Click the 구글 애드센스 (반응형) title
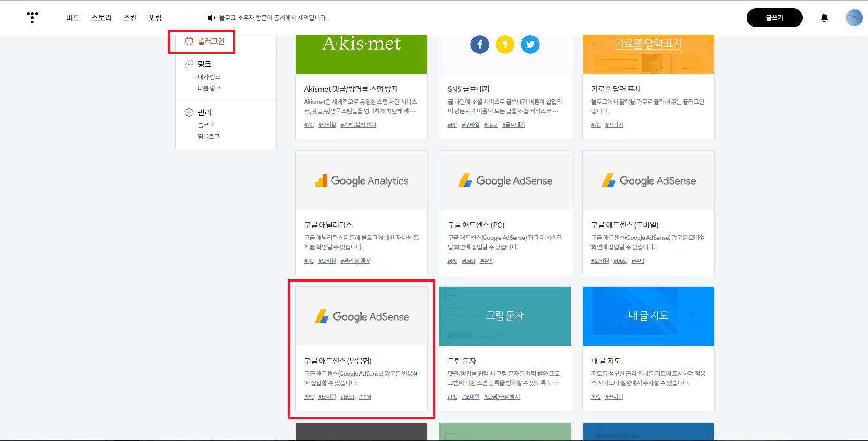Screen dimensions: 868x441 tap(338, 361)
